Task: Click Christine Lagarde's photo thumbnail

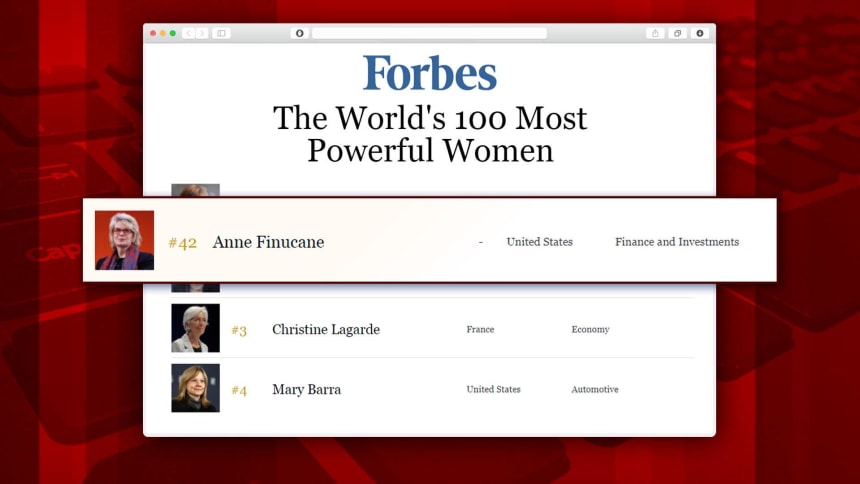Action: 195,328
